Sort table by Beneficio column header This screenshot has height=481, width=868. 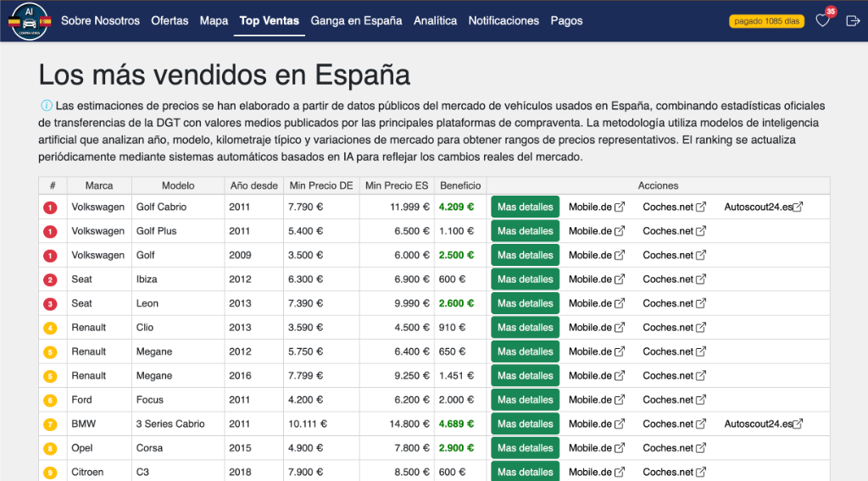click(460, 185)
